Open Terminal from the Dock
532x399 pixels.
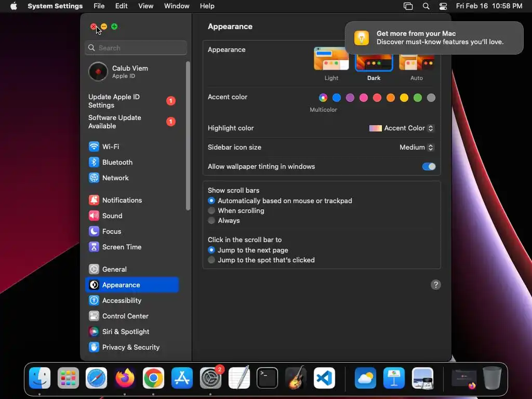tap(268, 378)
